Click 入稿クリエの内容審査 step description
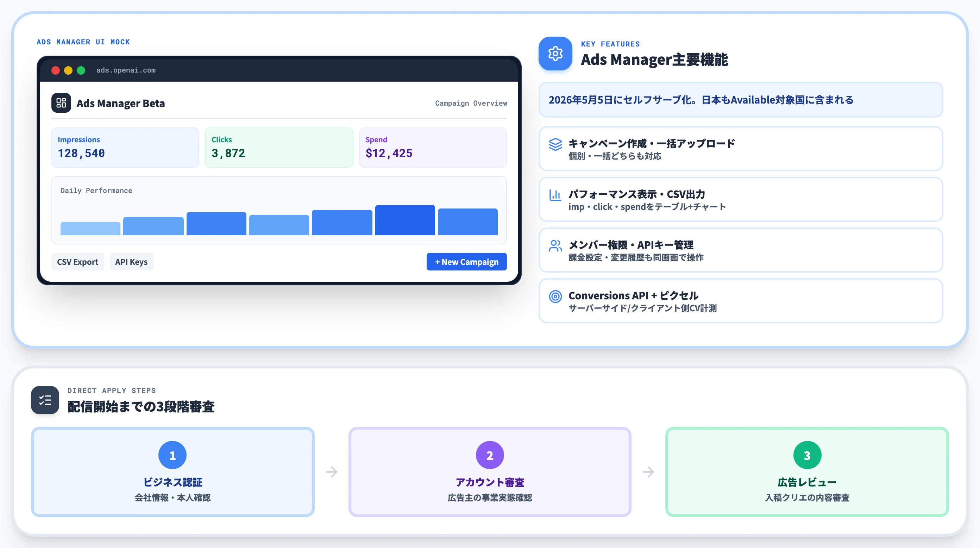This screenshot has height=548, width=980. tap(807, 497)
